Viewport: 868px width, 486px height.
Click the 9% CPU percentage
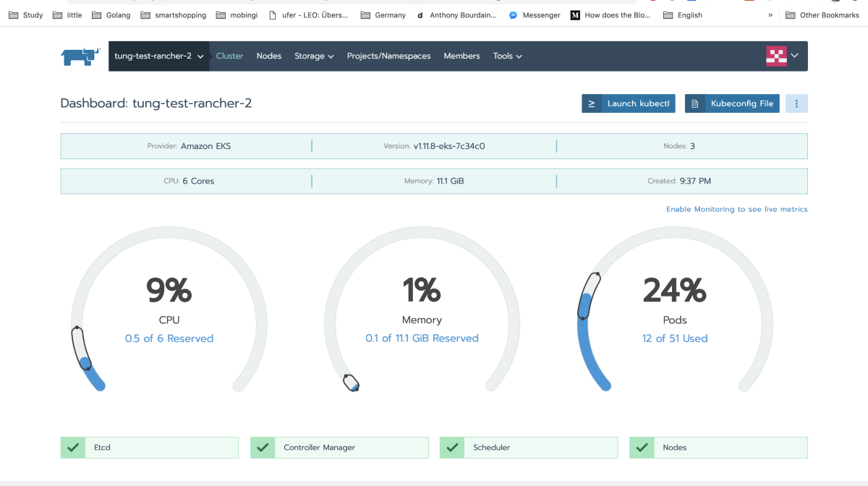(x=169, y=291)
